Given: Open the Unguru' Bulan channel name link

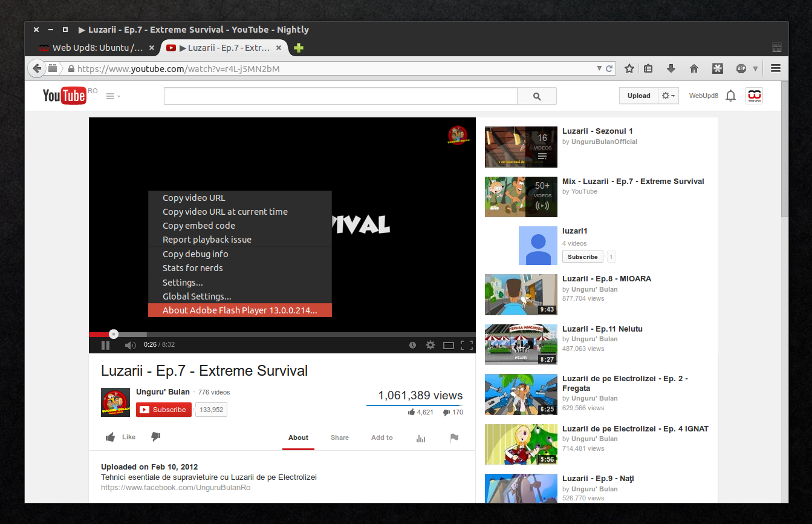Looking at the screenshot, I should (163, 392).
